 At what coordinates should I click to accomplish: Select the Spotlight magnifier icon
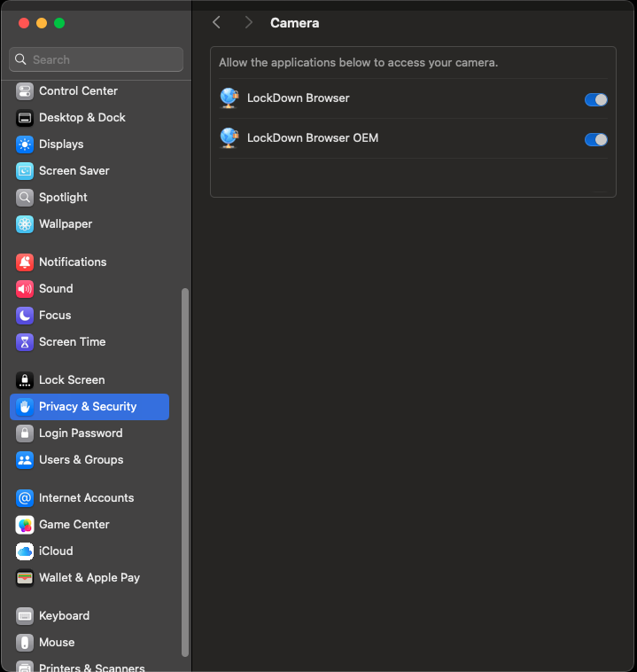click(x=25, y=197)
